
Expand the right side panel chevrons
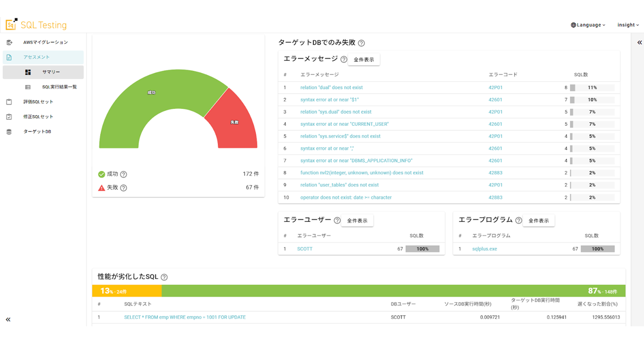(x=639, y=43)
